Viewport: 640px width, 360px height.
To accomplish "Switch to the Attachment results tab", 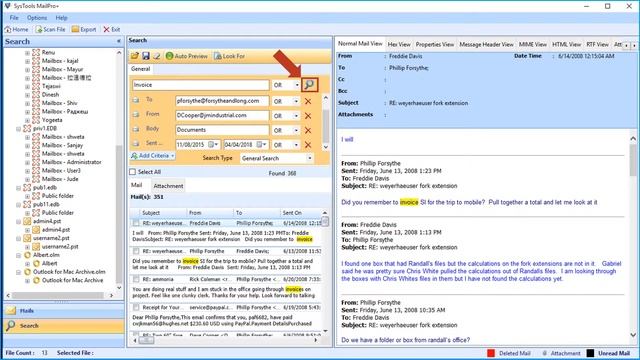I will pyautogui.click(x=168, y=186).
